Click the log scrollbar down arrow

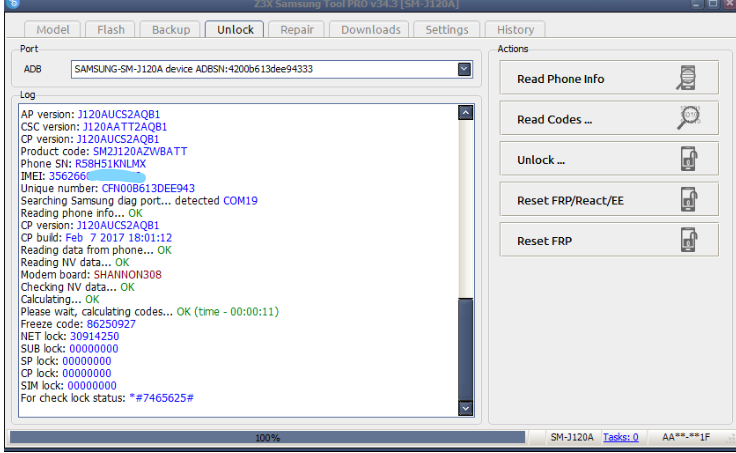click(465, 408)
